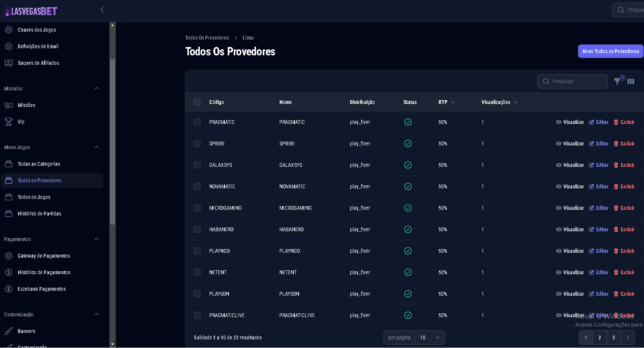Collapse the Modulos sidebar section
This screenshot has height=348, width=644.
[97, 89]
